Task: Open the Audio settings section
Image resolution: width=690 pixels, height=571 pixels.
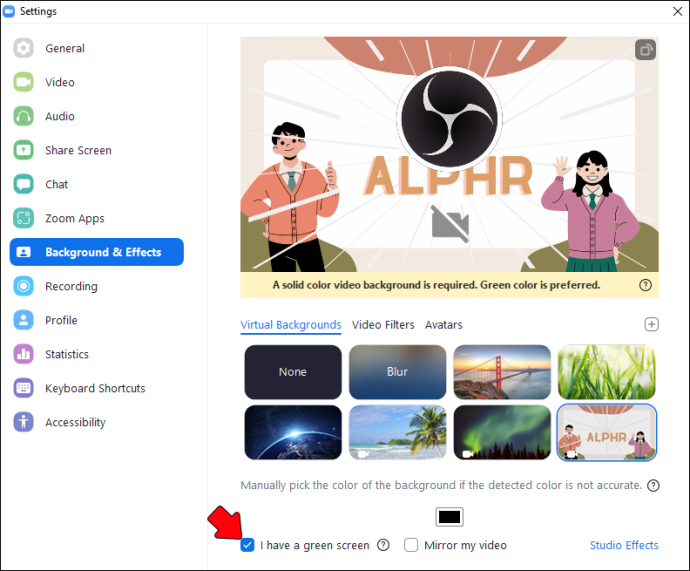Action: (96, 116)
